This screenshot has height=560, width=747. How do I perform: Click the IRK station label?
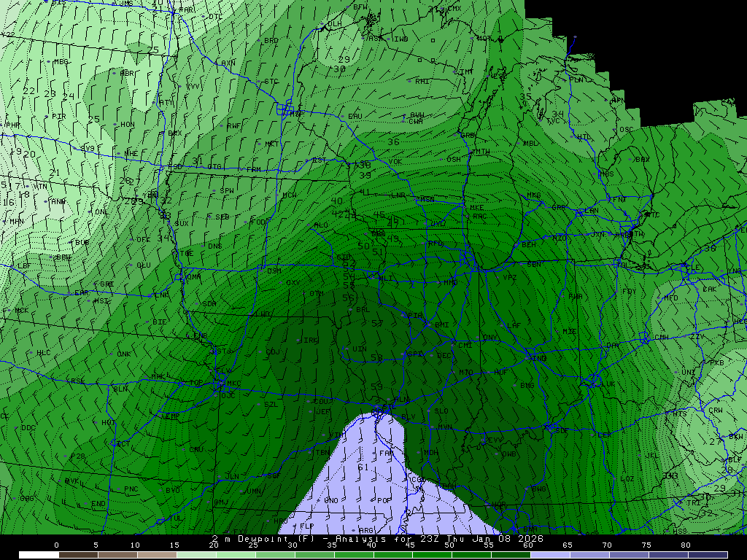tap(311, 340)
